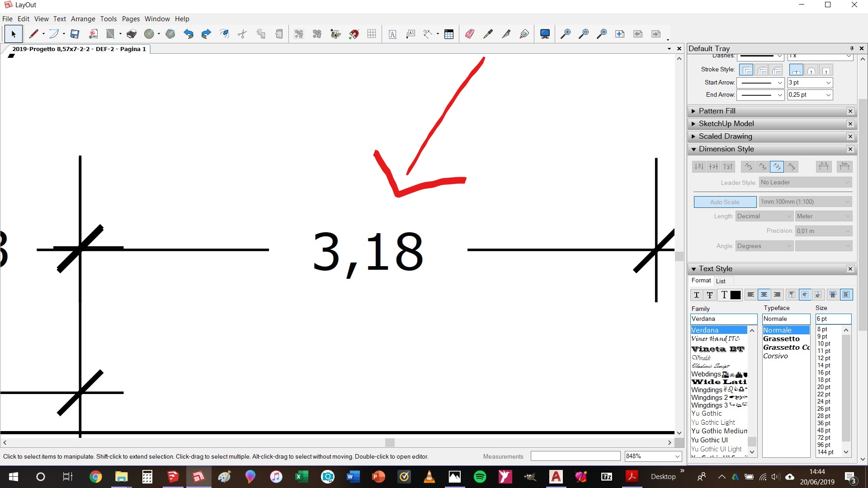Select the Eraser tool in toolbar

(x=470, y=34)
